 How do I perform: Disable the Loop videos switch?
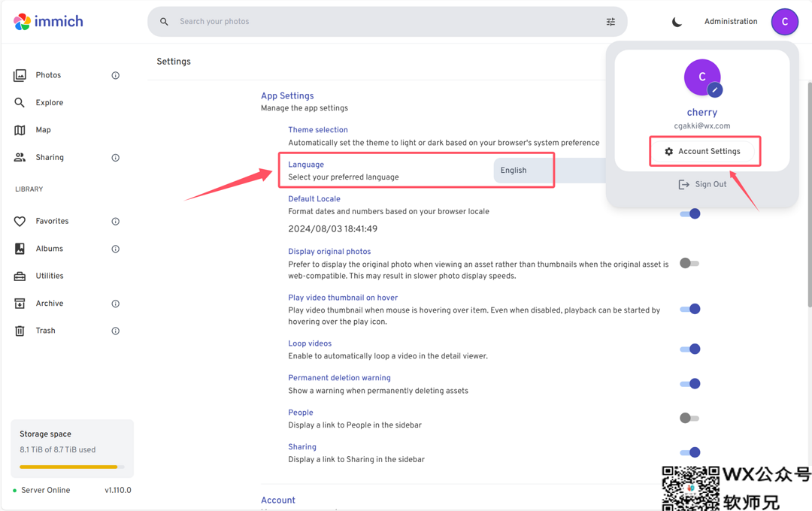pyautogui.click(x=689, y=349)
